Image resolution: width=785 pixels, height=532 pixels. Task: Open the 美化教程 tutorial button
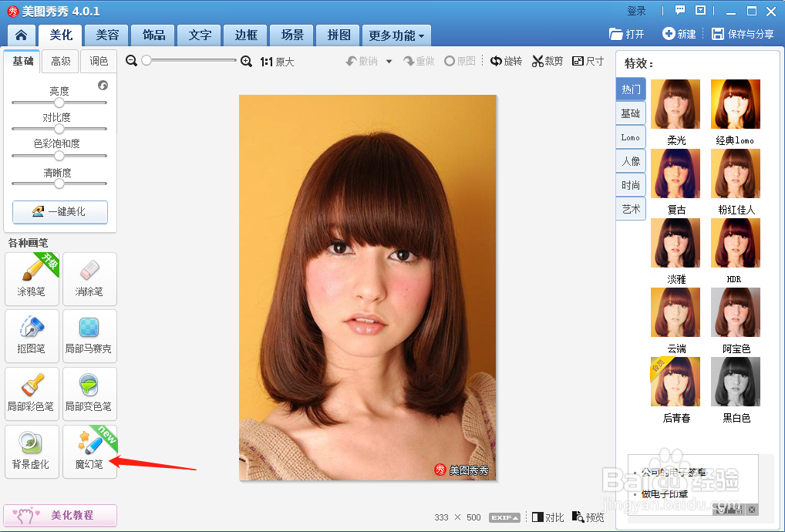[x=60, y=515]
